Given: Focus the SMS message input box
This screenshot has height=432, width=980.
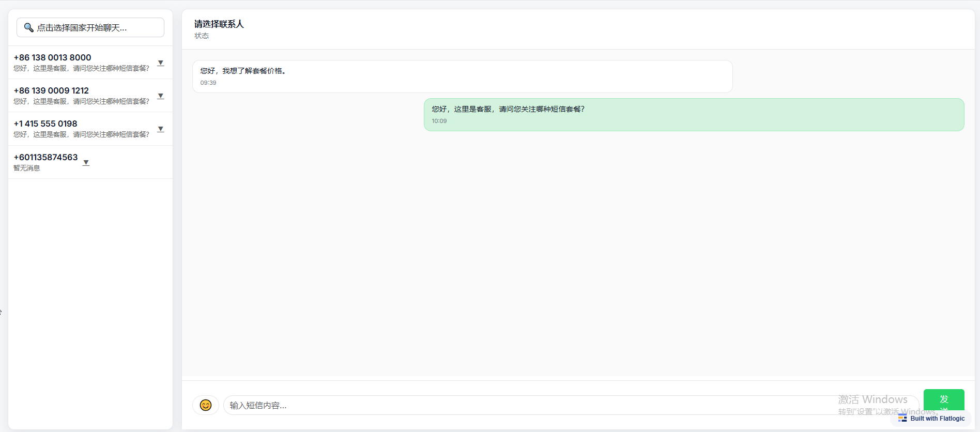Looking at the screenshot, I should coord(517,405).
